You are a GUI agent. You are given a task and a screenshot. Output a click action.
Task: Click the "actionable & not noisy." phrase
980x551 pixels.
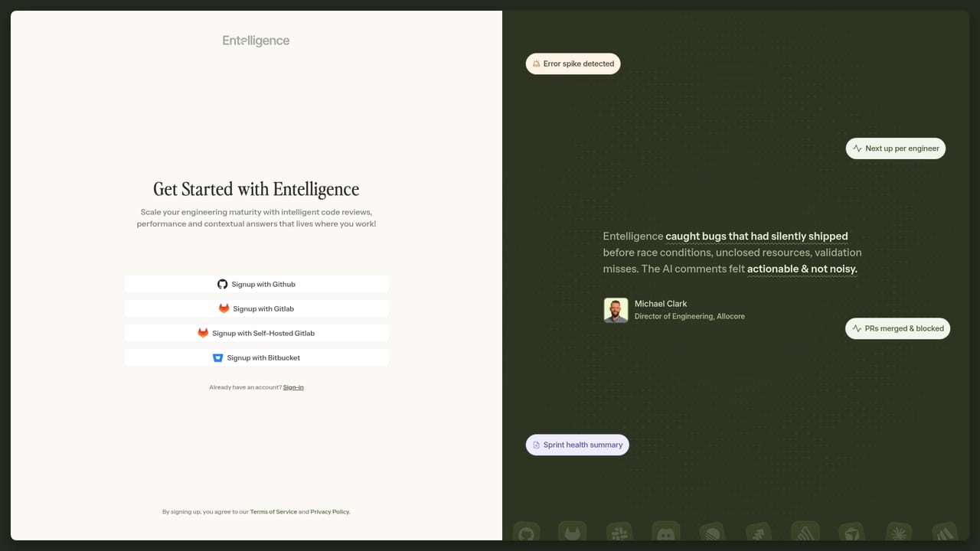[x=802, y=269]
